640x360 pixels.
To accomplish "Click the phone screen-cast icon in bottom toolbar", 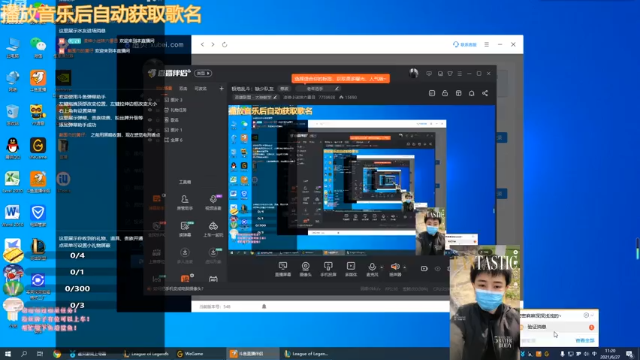I will point(328,267).
